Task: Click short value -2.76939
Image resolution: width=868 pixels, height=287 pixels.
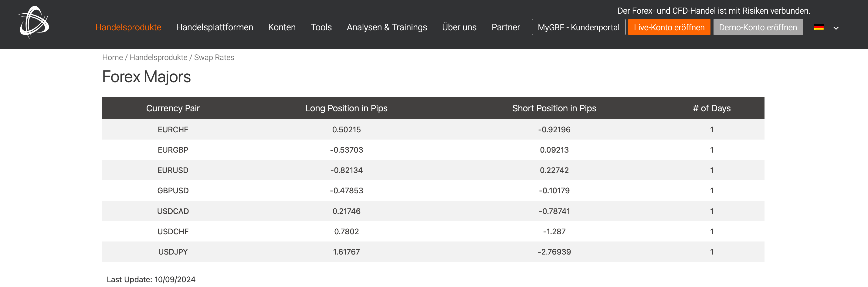Action: [554, 252]
